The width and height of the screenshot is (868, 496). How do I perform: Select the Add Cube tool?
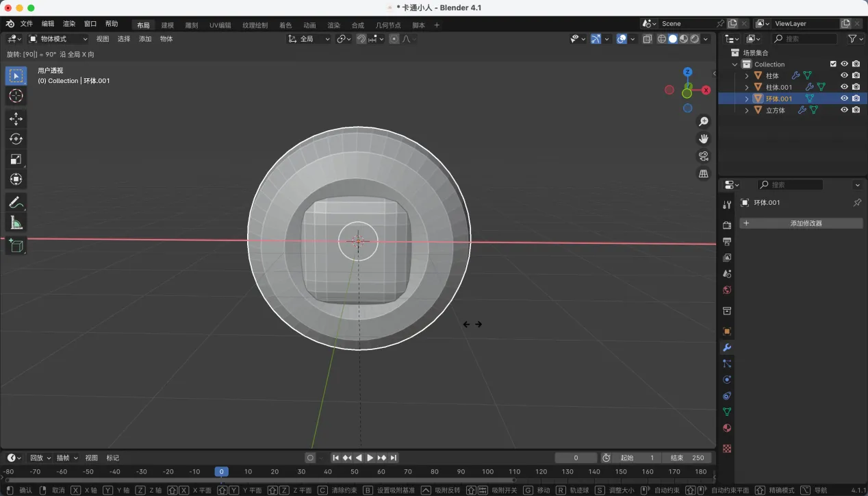pyautogui.click(x=16, y=245)
